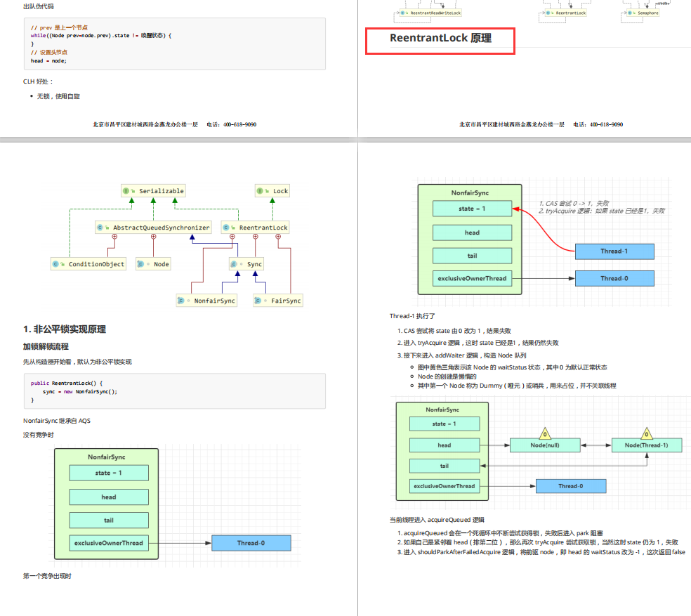The image size is (691, 616).
Task: Click 'state = 1' box under '没有竞争时'
Action: [x=109, y=473]
